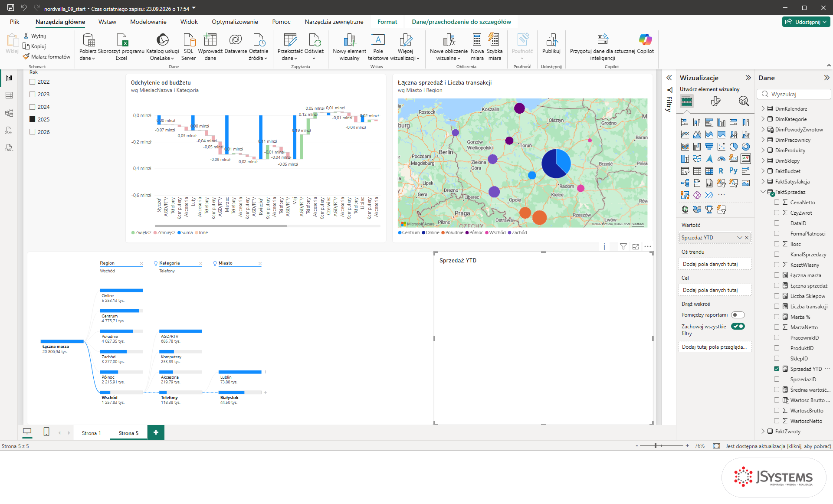Viewport: 833px width, 504px height.
Task: Select the Python visual icon
Action: click(733, 171)
